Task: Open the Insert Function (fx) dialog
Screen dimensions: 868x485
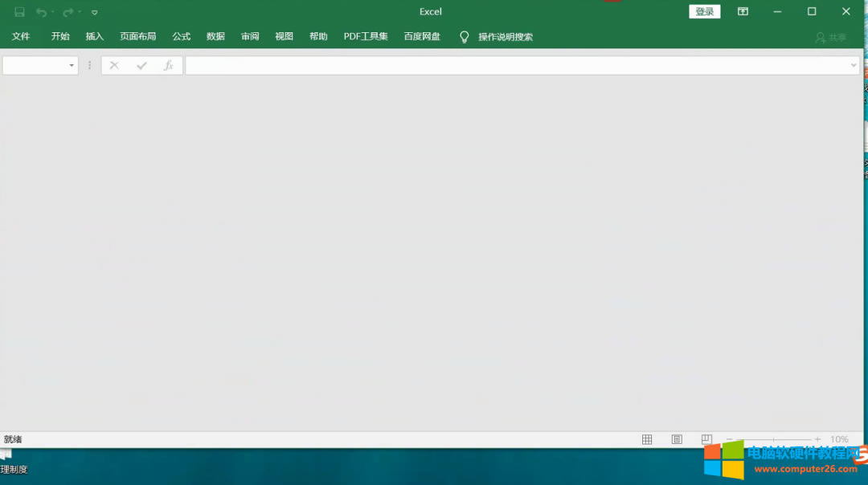Action: [169, 65]
